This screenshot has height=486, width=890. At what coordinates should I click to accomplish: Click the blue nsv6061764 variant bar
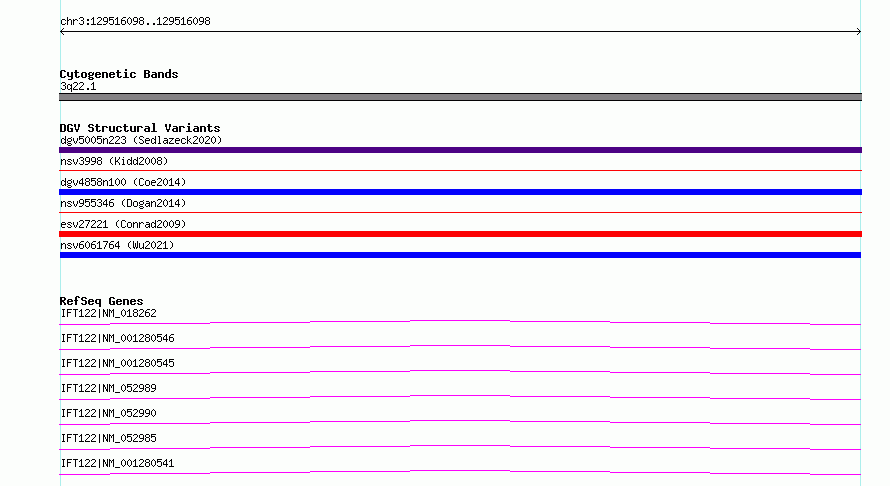[x=460, y=255]
